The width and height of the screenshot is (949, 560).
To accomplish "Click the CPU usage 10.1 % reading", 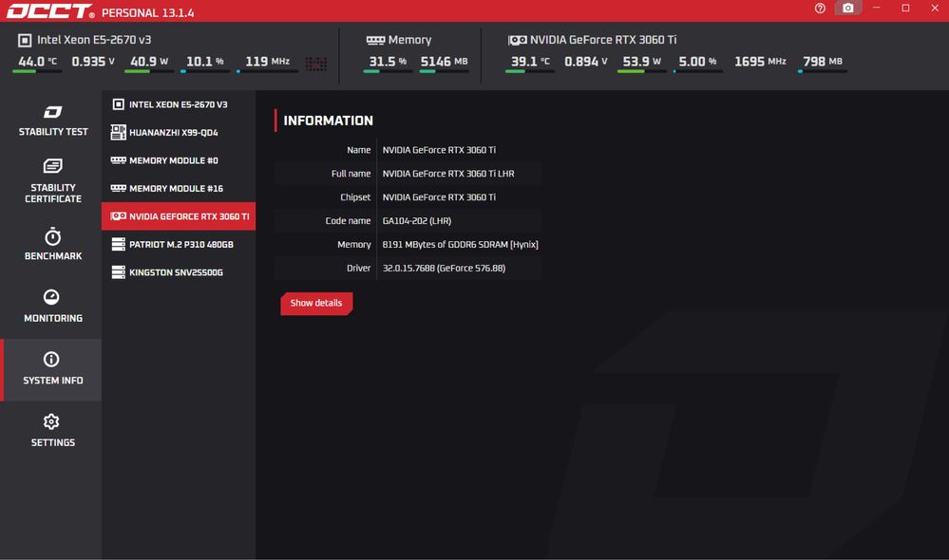I will (x=205, y=62).
